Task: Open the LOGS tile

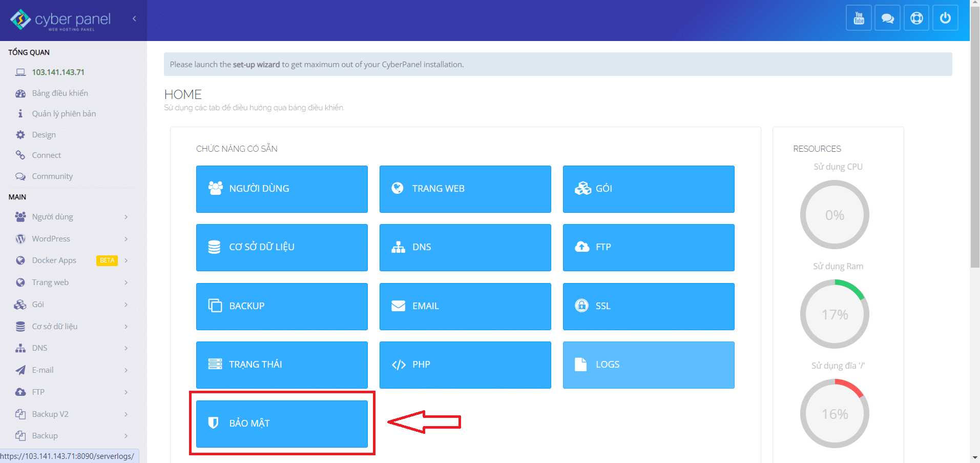Action: pos(649,365)
